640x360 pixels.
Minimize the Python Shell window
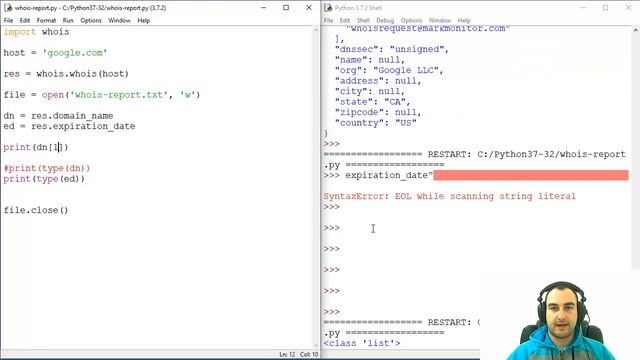pyautogui.click(x=583, y=8)
